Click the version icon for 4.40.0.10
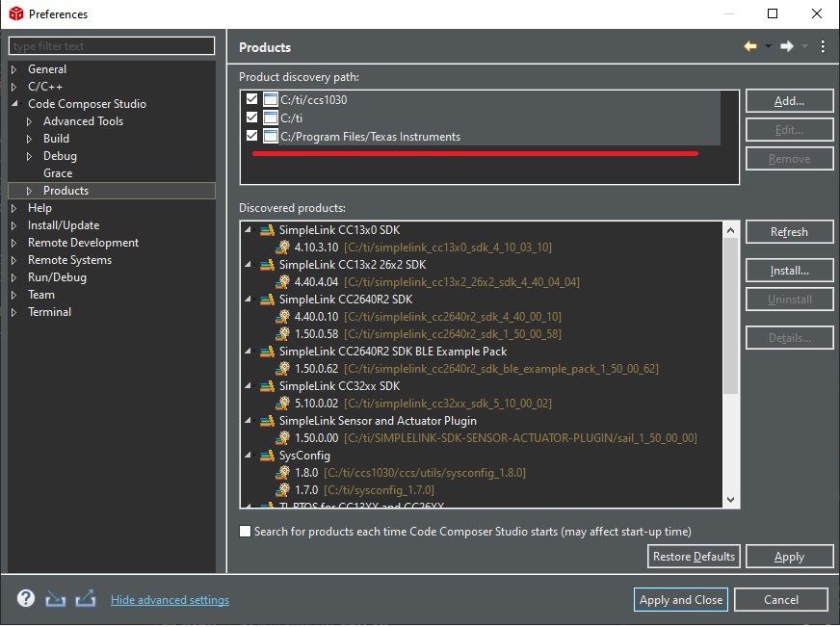The width and height of the screenshot is (840, 627). click(283, 317)
